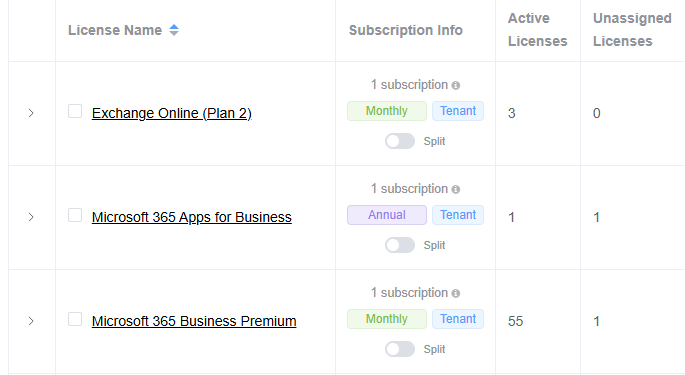Expand the Exchange Online (Plan 2) row
This screenshot has height=375, width=685.
pyautogui.click(x=31, y=113)
